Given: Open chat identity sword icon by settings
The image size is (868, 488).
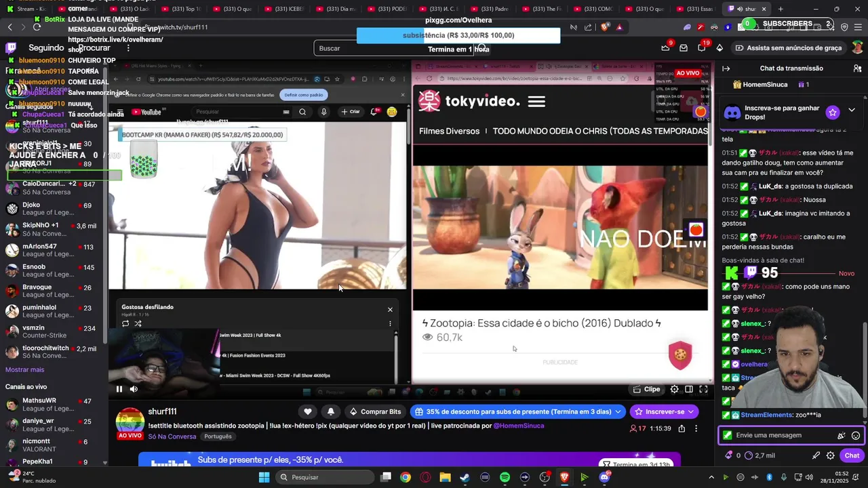Looking at the screenshot, I should [816, 455].
